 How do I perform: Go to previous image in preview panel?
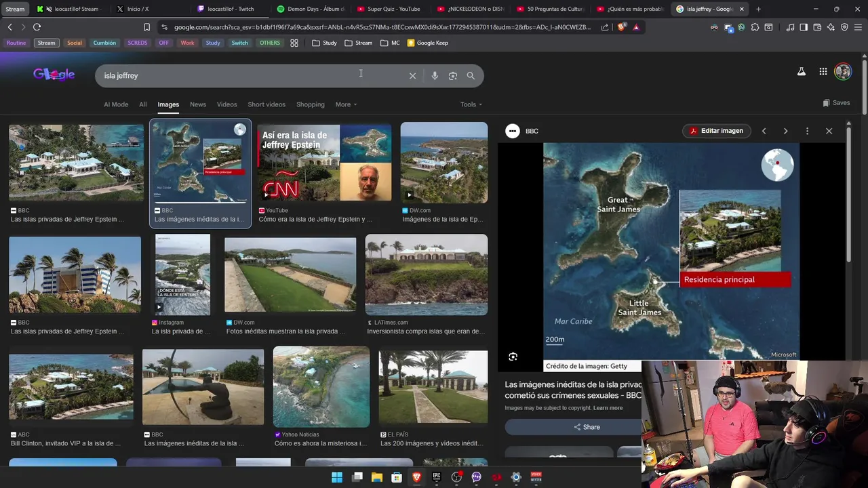764,131
